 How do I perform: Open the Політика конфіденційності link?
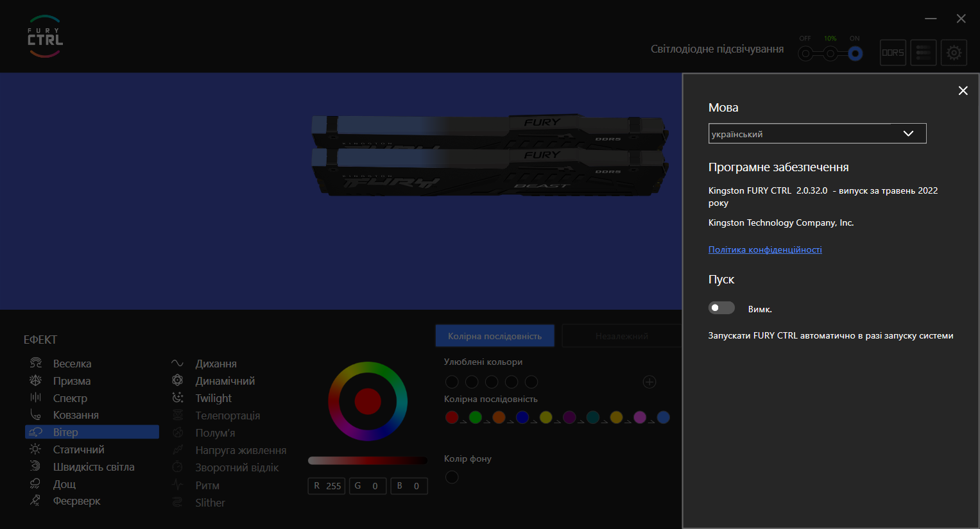(x=765, y=249)
